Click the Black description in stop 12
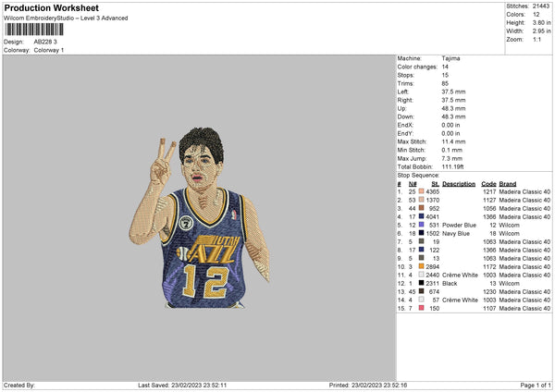 [x=450, y=284]
